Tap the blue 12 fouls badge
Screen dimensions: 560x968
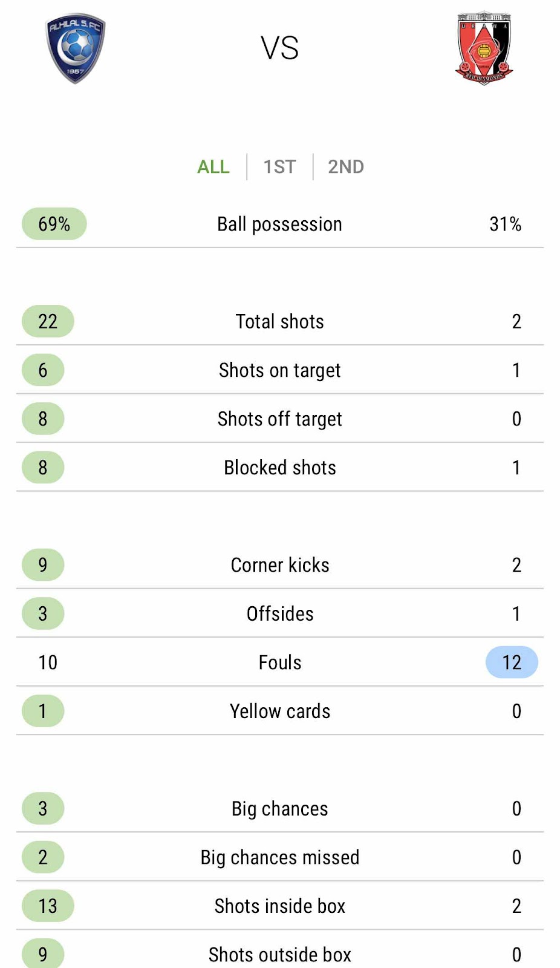click(512, 662)
